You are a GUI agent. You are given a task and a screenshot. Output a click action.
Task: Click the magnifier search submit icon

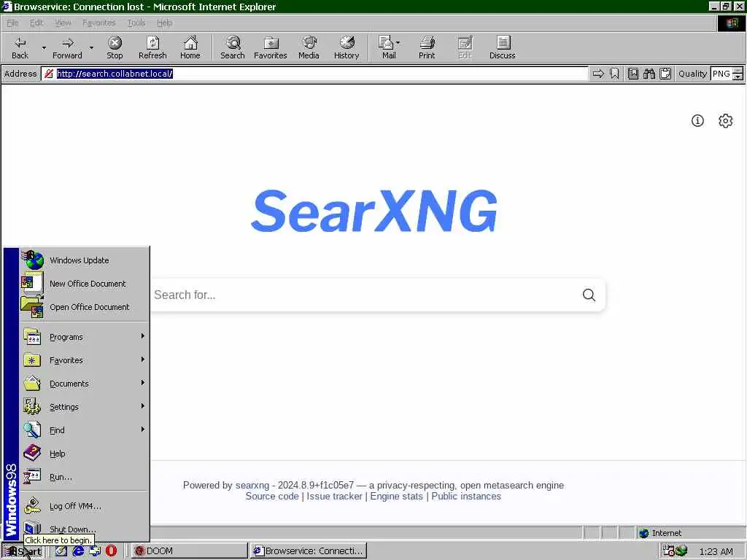coord(589,295)
